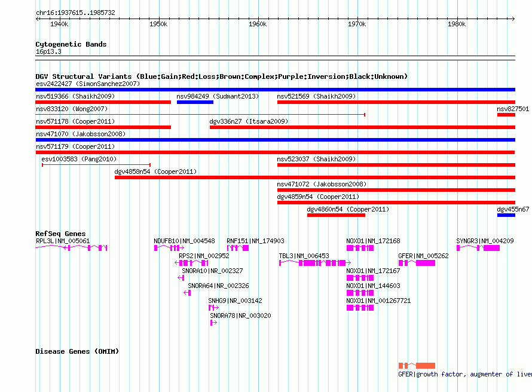This screenshot has width=532, height=392.
Task: Select the nsv523037 (Shaikh2009) red bar
Action: (x=396, y=165)
